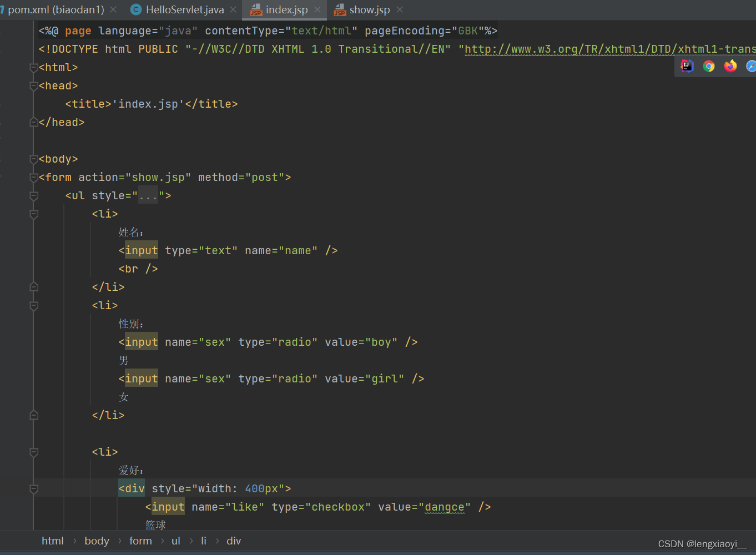756x555 pixels.
Task: Switch to HelloServlet.java tab
Action: point(185,9)
